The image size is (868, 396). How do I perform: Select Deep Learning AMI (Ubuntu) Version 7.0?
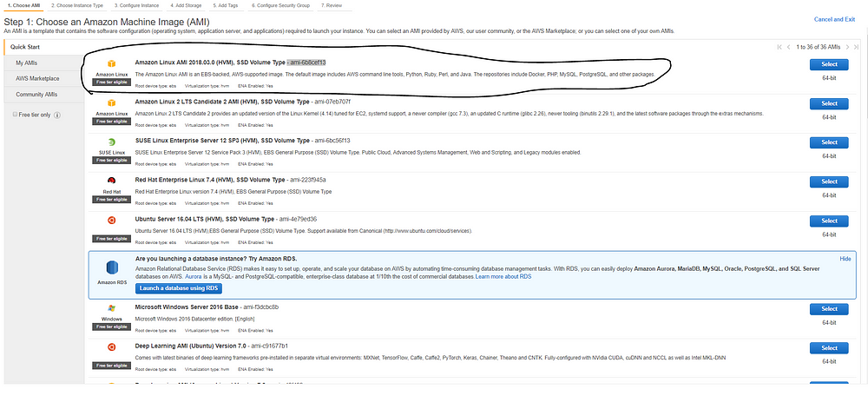click(829, 348)
